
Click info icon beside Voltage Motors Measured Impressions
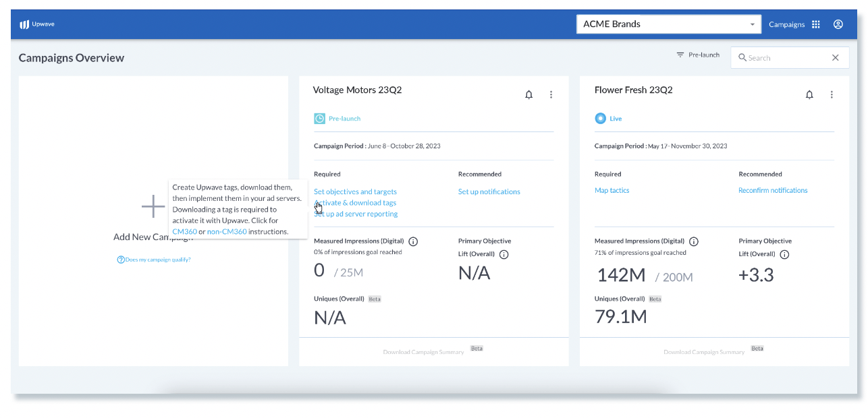coord(413,241)
